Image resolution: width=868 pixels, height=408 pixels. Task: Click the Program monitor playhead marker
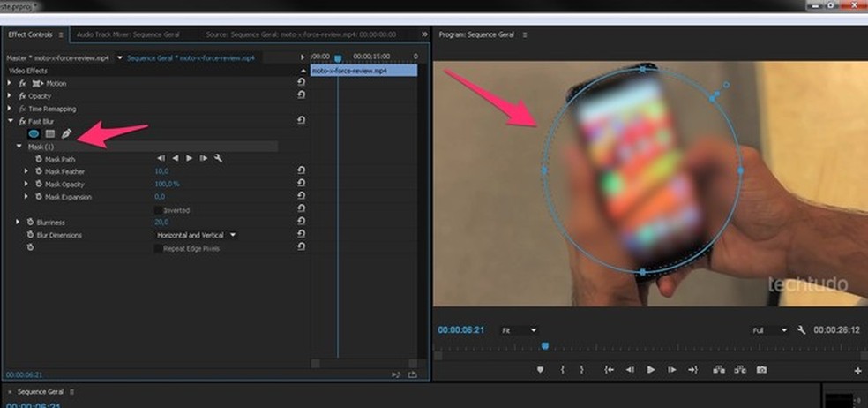tap(544, 346)
